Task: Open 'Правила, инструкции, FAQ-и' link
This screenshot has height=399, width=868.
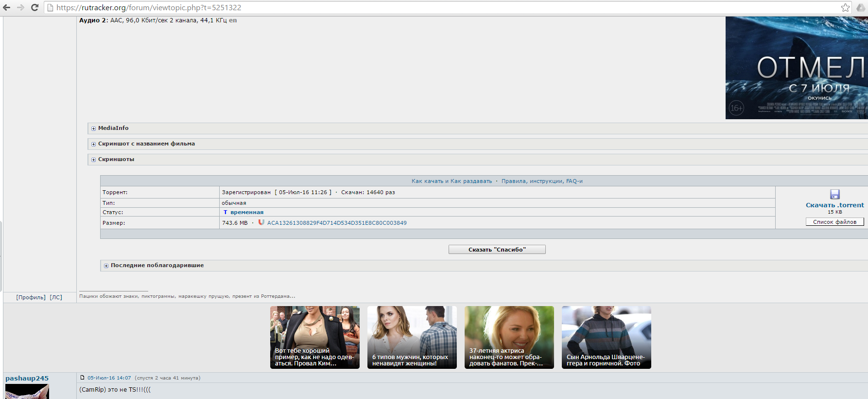Action: coord(542,181)
